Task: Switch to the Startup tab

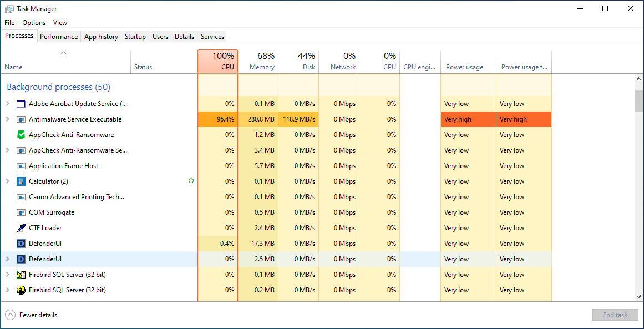Action: click(x=135, y=37)
